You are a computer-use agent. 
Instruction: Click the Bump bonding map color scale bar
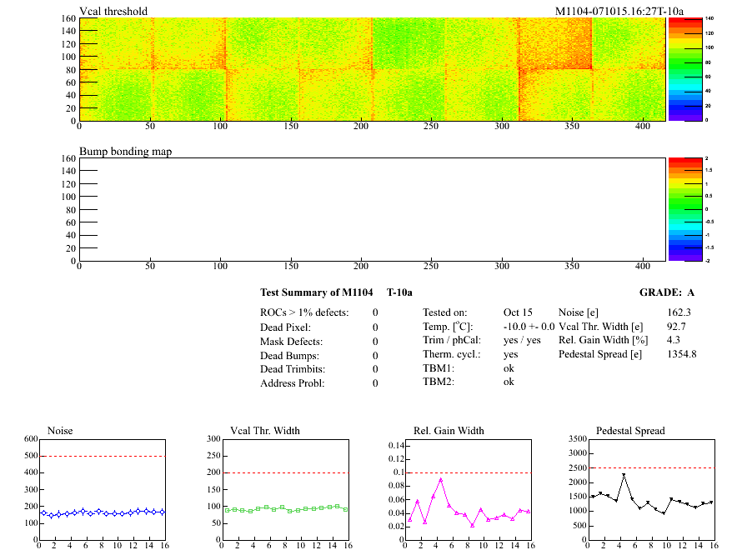678,208
